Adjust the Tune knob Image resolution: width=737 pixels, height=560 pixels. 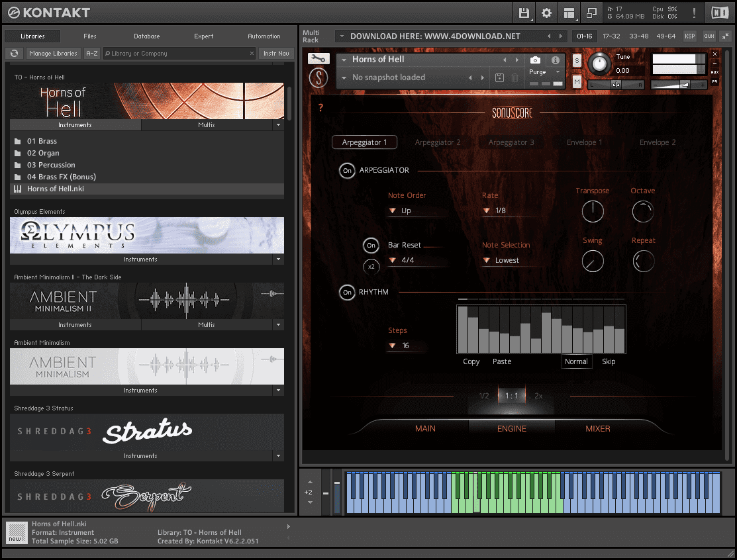click(599, 64)
